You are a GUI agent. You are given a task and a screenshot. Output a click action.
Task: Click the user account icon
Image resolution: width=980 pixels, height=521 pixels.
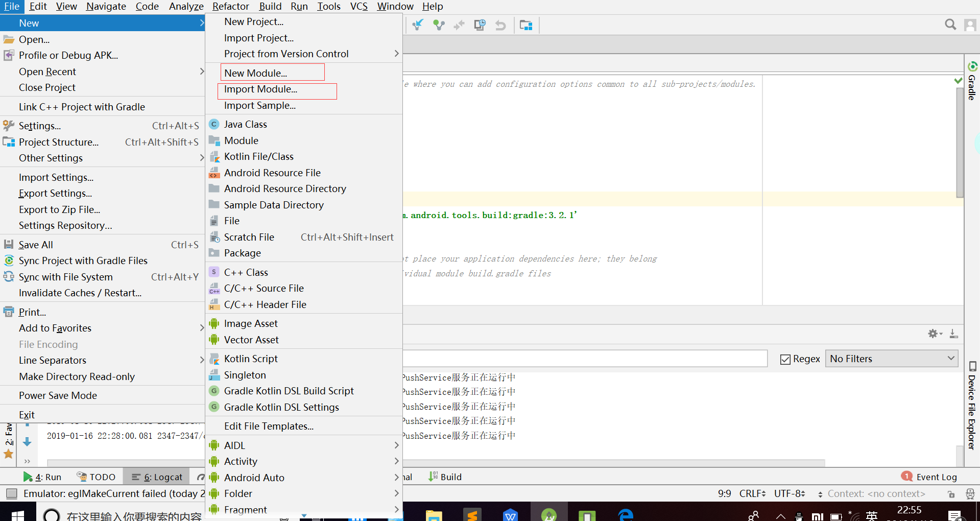[x=970, y=25]
